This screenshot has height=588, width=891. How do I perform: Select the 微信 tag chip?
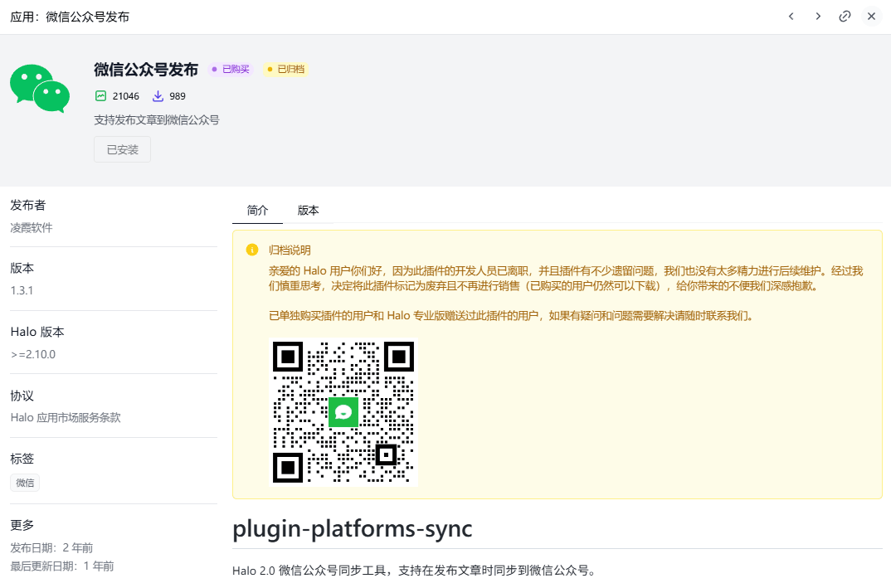25,483
